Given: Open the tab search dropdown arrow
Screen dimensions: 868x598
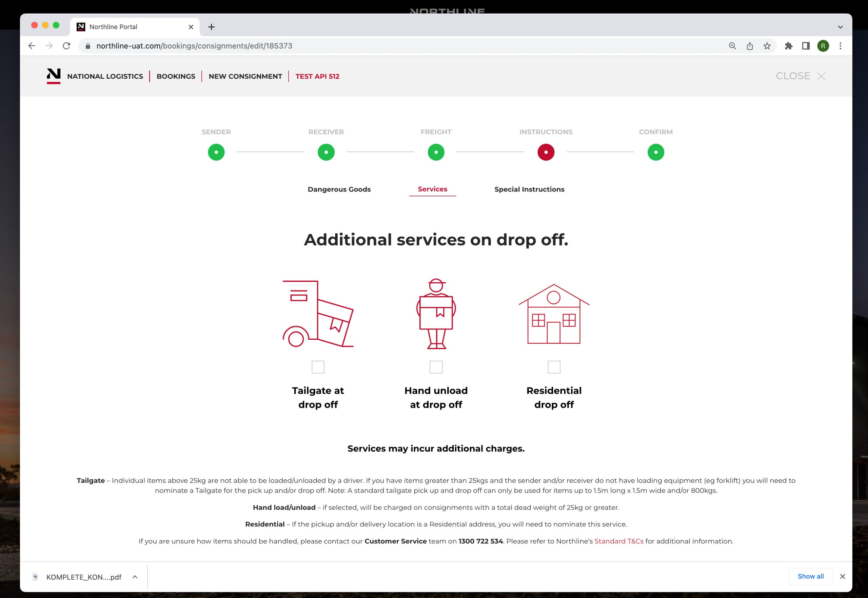Looking at the screenshot, I should point(840,27).
